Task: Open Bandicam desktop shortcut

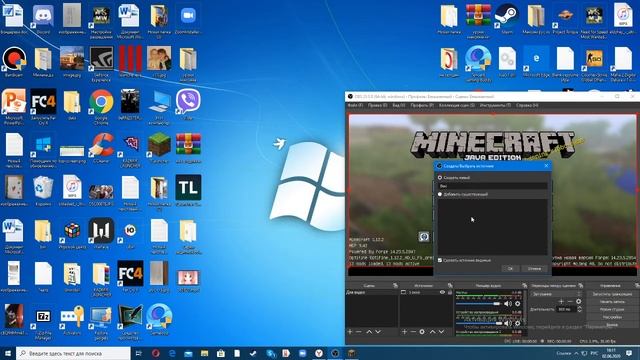Action: [x=14, y=62]
